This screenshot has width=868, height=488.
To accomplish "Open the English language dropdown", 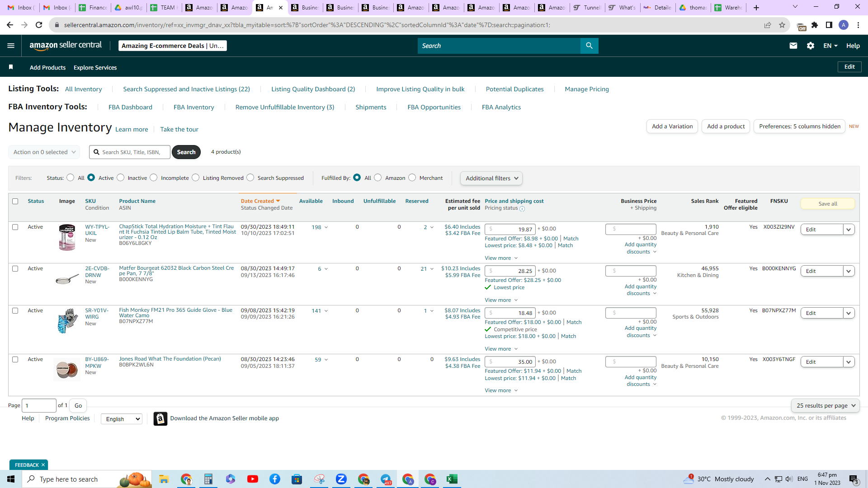I will click(x=122, y=419).
